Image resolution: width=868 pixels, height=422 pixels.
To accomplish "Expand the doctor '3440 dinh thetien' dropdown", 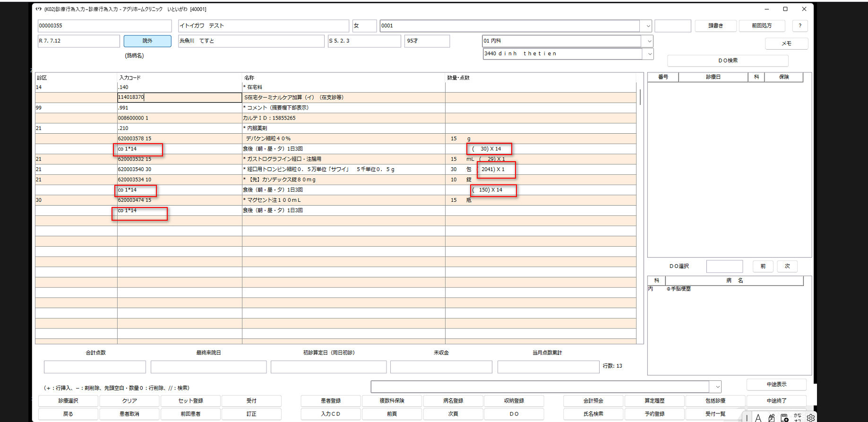I will tap(649, 54).
